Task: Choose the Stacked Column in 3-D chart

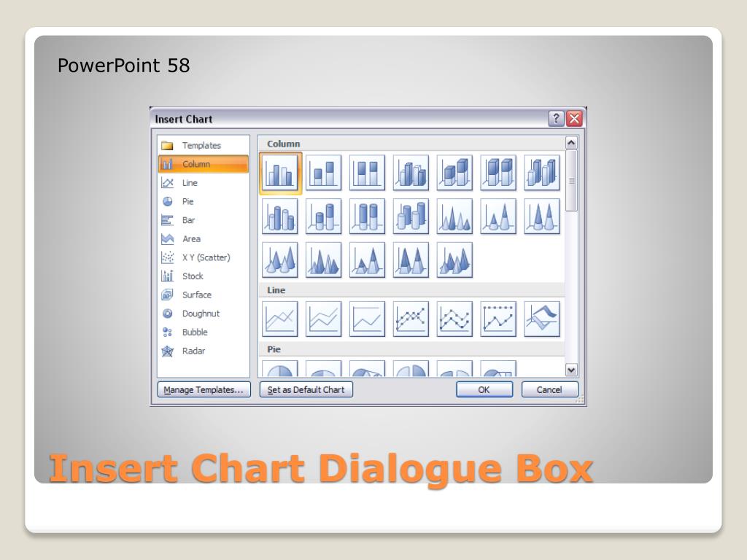Action: [x=454, y=172]
